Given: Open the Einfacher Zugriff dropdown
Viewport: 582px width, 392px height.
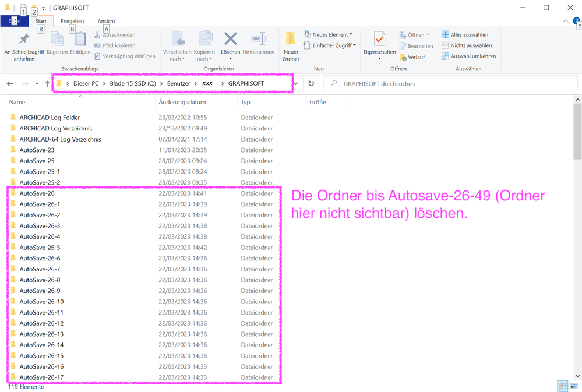Looking at the screenshot, I should [330, 45].
